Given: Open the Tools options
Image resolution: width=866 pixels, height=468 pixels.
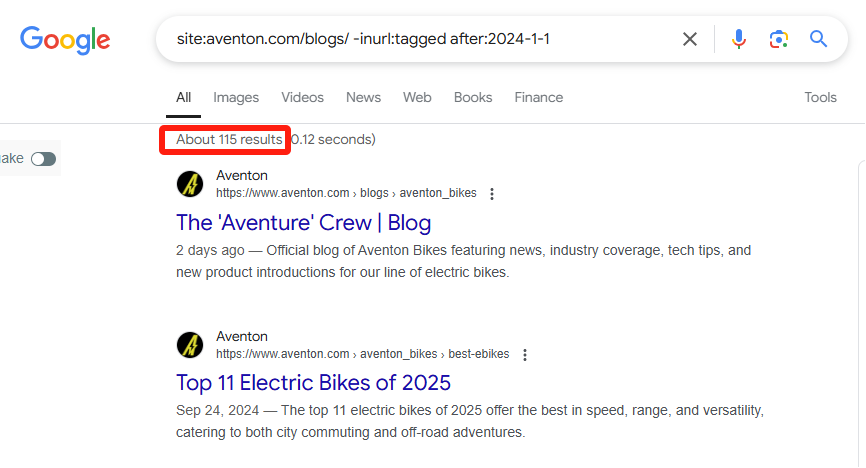Looking at the screenshot, I should (x=820, y=97).
